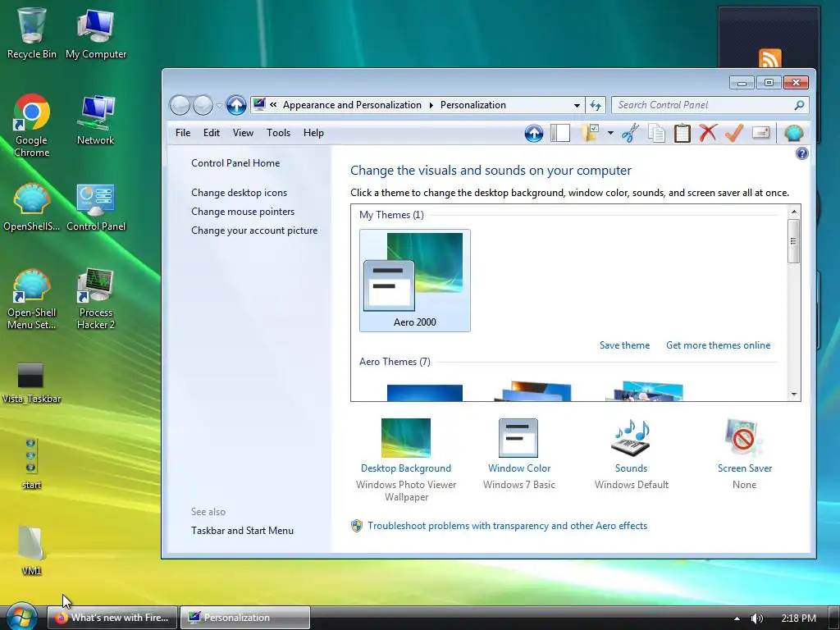Click the folder view options toolbar icon
The width and height of the screenshot is (840, 630).
coord(590,133)
